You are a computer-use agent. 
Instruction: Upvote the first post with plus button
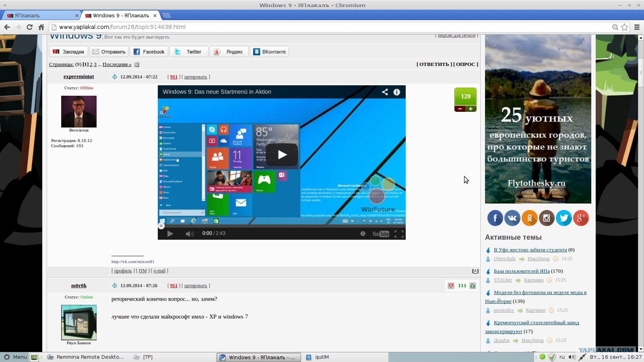point(471,109)
